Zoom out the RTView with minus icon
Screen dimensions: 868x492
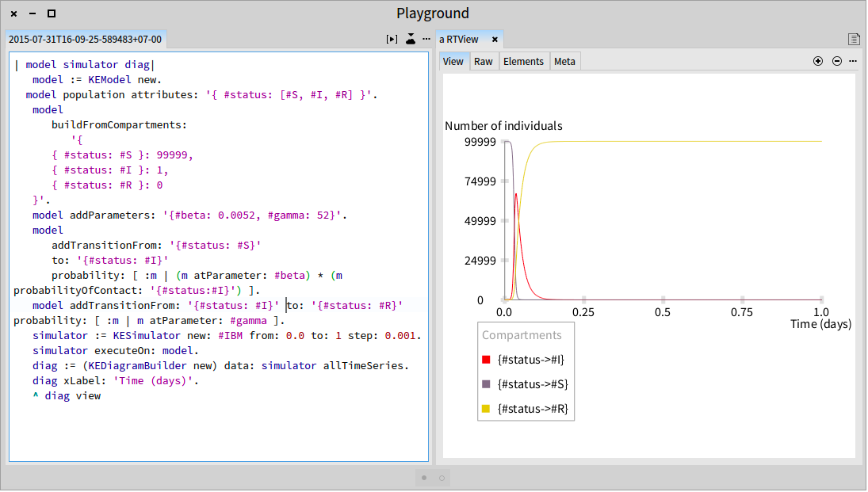click(837, 61)
